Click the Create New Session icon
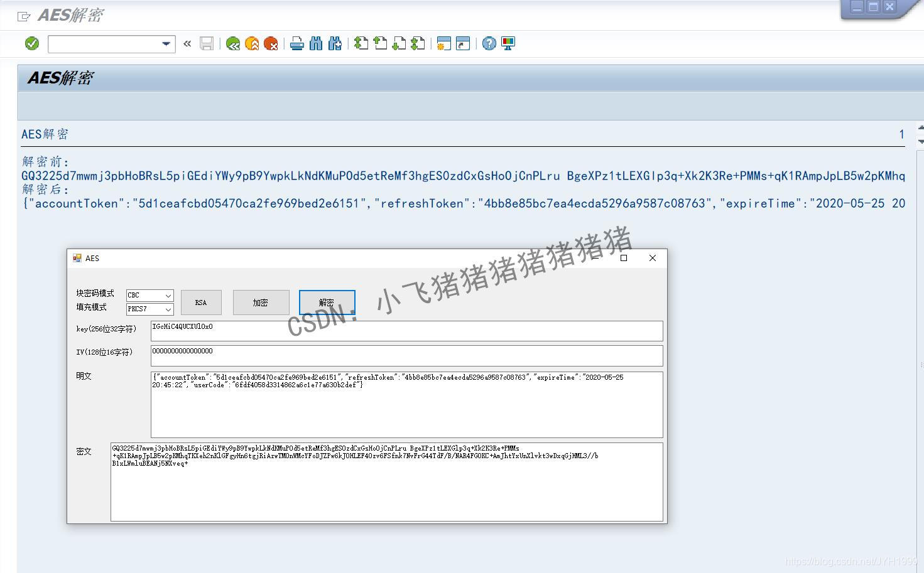Viewport: 924px width, 573px height. tap(443, 43)
